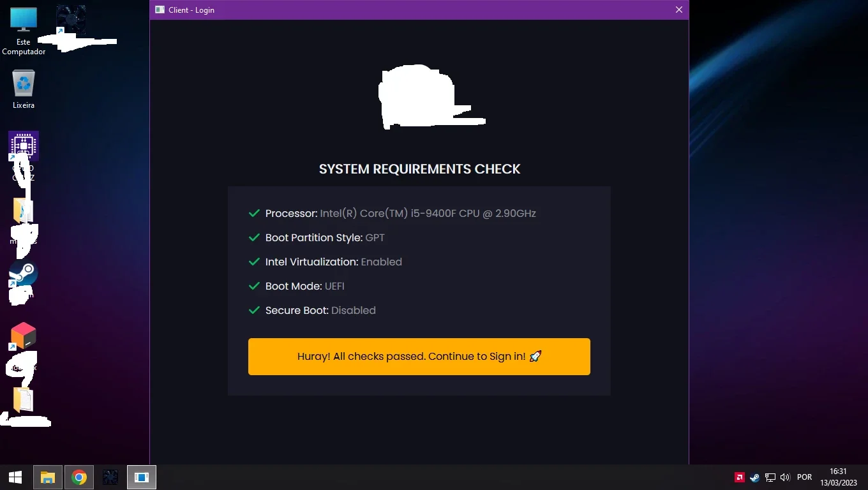The image size is (868, 490).
Task: Click the "Processor:" label
Action: (x=291, y=213)
